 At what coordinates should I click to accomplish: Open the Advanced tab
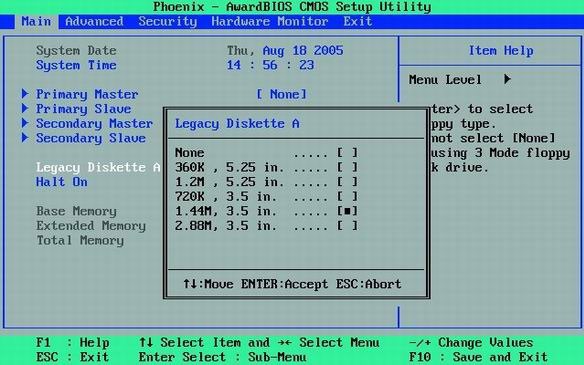(94, 22)
